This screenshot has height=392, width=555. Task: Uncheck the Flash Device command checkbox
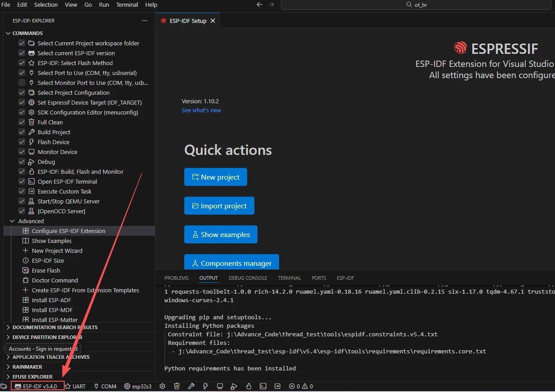22,142
